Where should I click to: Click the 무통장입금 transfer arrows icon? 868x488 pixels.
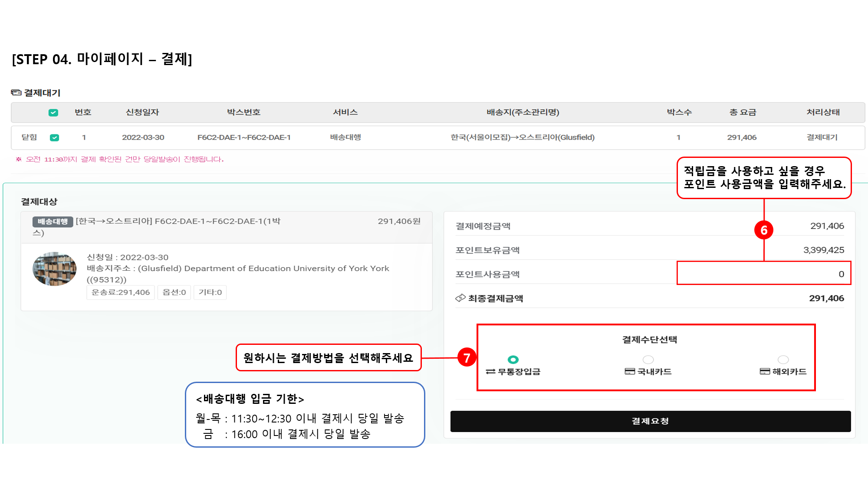point(490,372)
